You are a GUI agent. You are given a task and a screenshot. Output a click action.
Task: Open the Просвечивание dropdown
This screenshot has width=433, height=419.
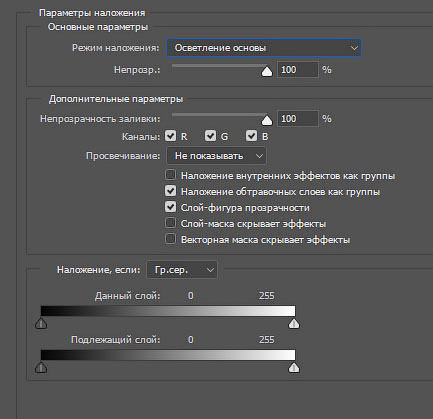[x=216, y=156]
